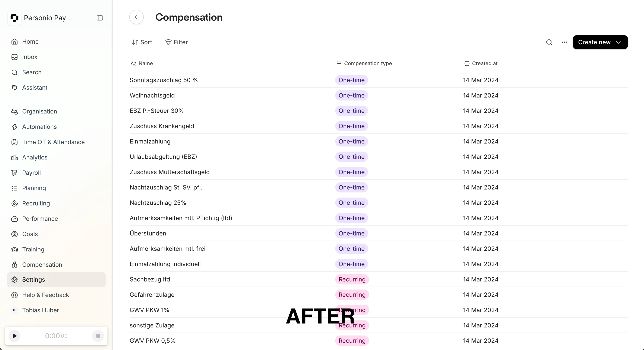
Task: Click the Personio logo icon
Action: pos(15,18)
